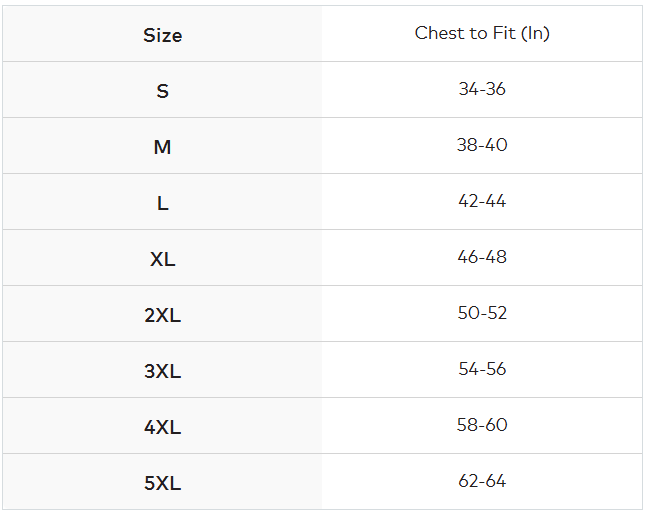Click the Size column header
This screenshot has height=517, width=650.
(x=162, y=35)
